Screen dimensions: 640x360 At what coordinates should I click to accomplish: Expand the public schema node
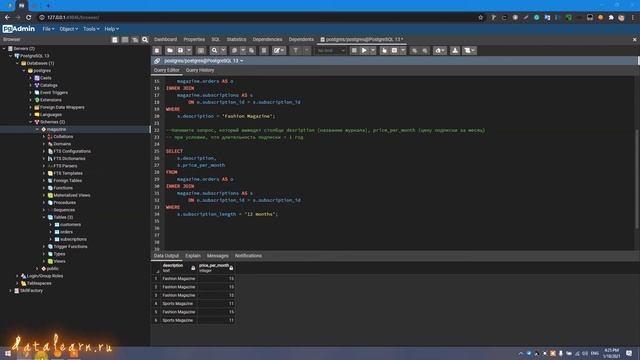[x=38, y=269]
